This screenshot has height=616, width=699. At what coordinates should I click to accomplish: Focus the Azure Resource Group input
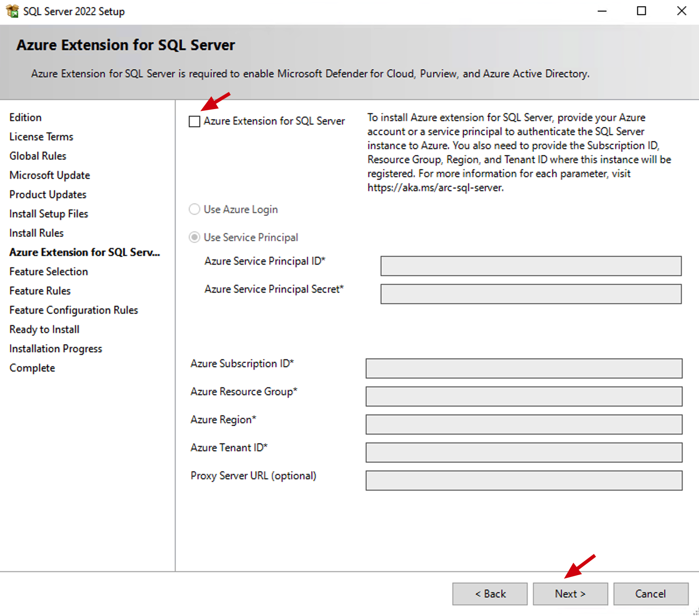tap(524, 397)
